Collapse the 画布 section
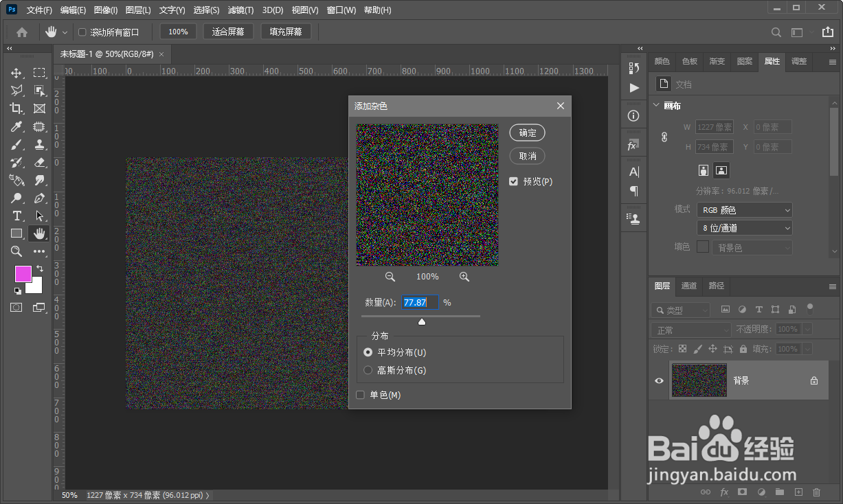Viewport: 843px width, 504px height. pyautogui.click(x=655, y=106)
